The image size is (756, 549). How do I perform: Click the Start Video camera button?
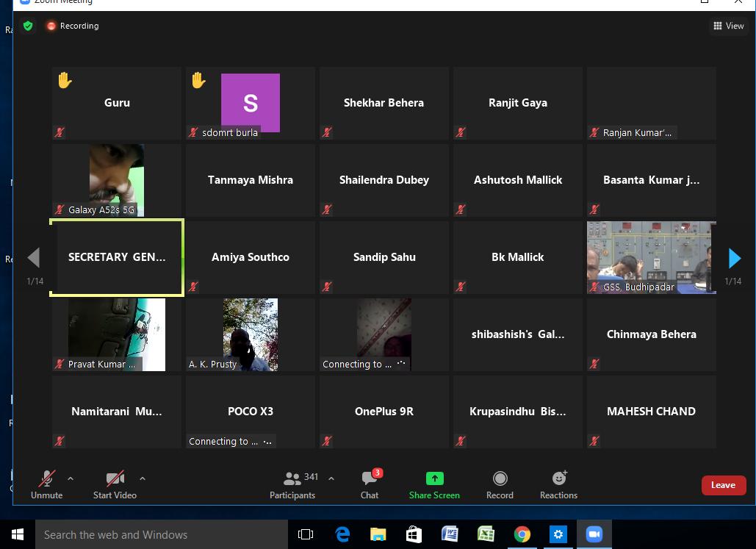click(115, 485)
